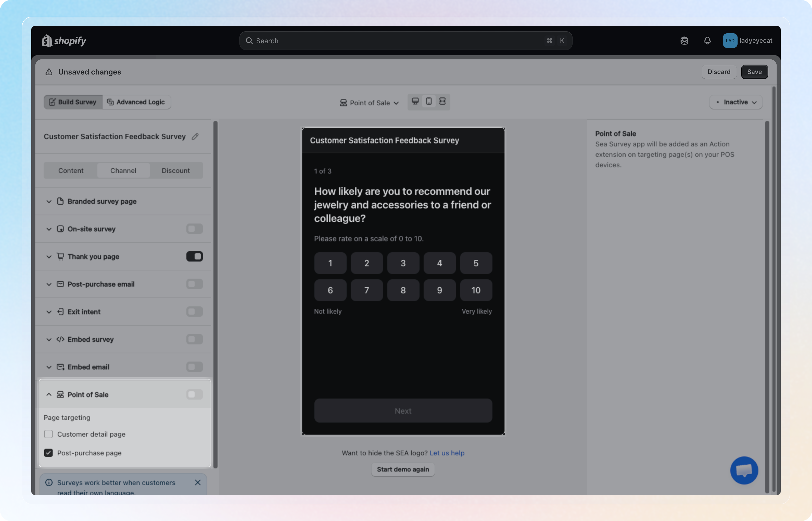Select rating 10 in survey preview

(476, 290)
